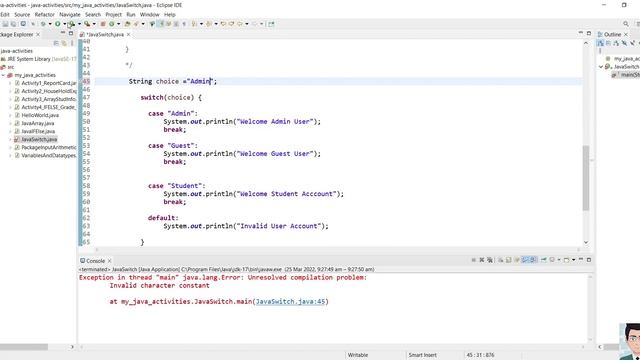The width and height of the screenshot is (640, 360).
Task: Open the Project menu
Action: pyautogui.click(x=113, y=15)
